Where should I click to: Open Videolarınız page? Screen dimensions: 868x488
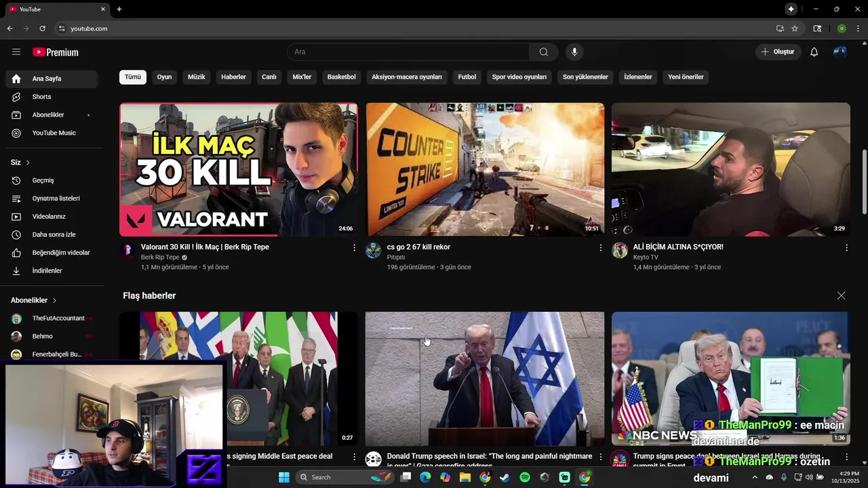point(52,217)
